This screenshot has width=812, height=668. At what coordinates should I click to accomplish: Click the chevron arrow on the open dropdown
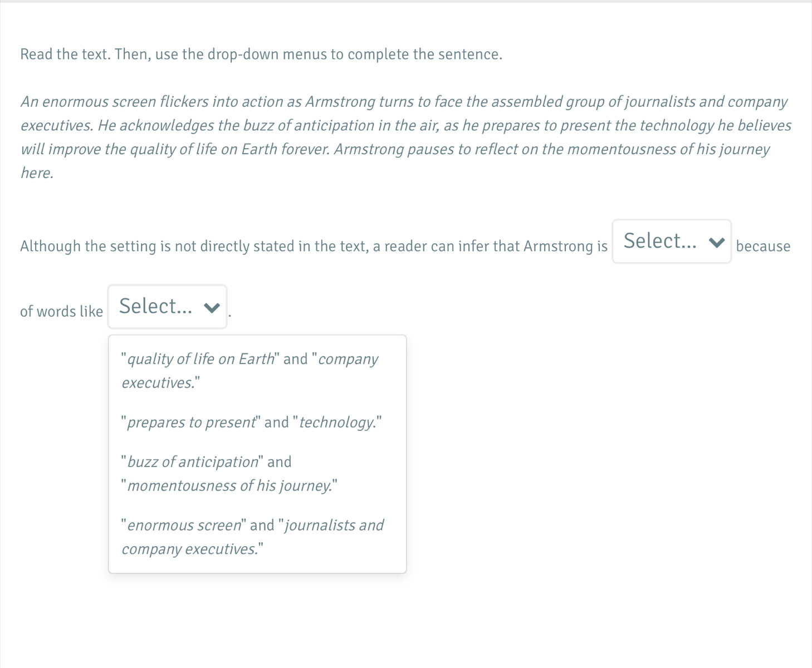tap(212, 308)
